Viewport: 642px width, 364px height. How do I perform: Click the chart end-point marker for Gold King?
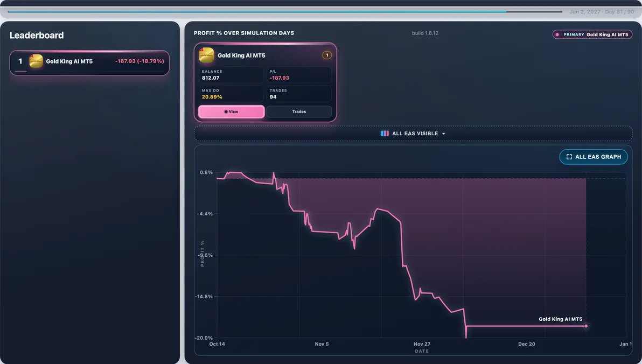[586, 326]
